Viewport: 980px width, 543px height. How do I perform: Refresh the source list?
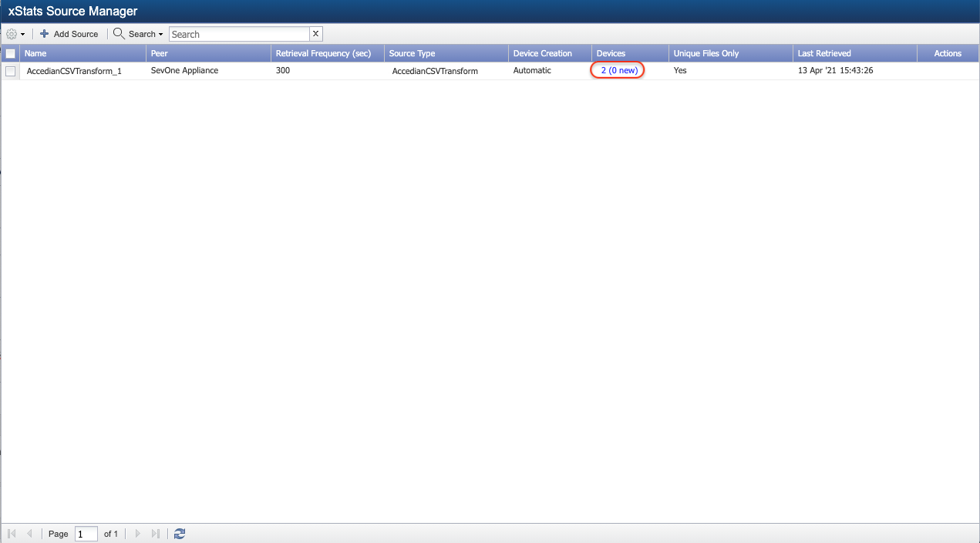pos(180,534)
